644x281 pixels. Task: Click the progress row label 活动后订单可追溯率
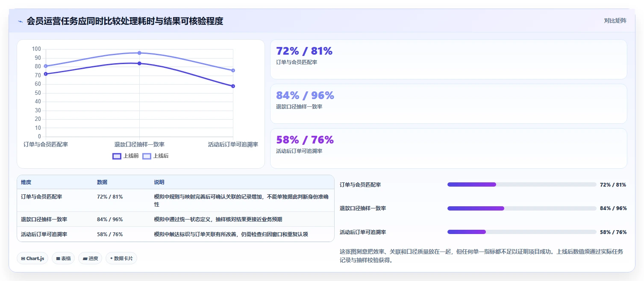pos(363,232)
